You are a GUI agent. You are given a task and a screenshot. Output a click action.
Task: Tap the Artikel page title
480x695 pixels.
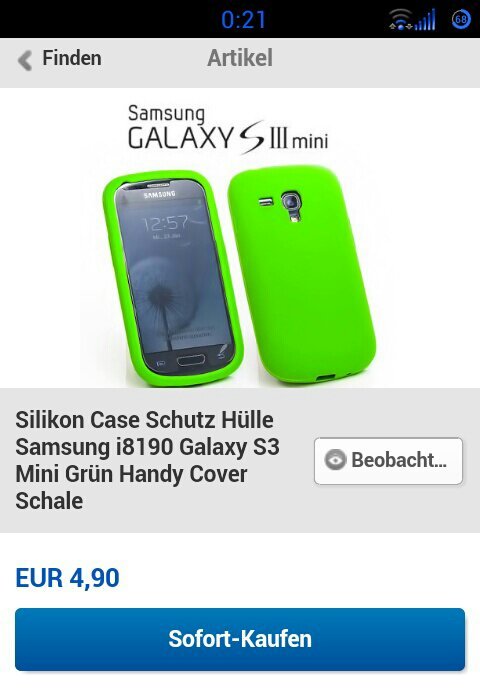[240, 58]
